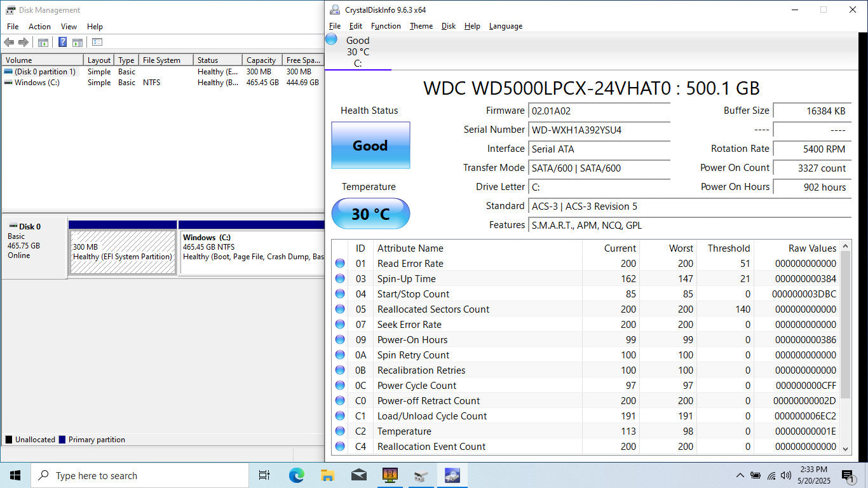Click the 30 °C temperature button
Image resolution: width=868 pixels, height=488 pixels.
[x=370, y=214]
